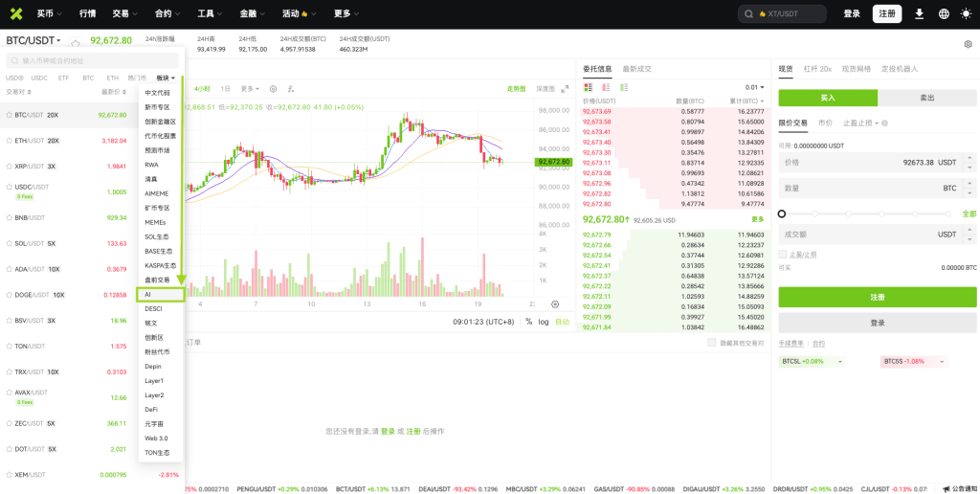Switch to the latest trades tab
Image resolution: width=980 pixels, height=494 pixels.
pyautogui.click(x=636, y=69)
